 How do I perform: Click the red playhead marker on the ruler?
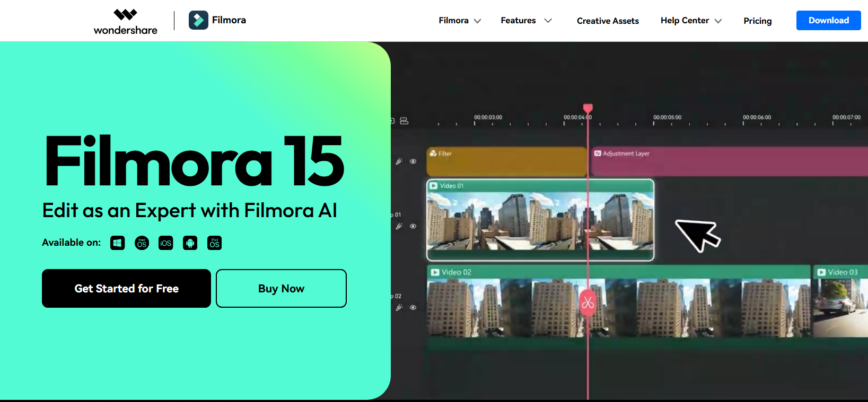[x=588, y=109]
